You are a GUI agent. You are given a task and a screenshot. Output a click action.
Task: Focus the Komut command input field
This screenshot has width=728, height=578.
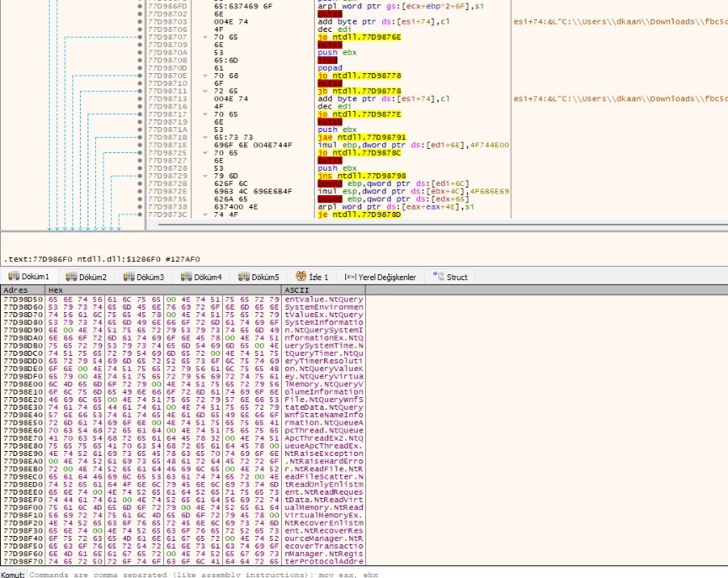coord(377,575)
